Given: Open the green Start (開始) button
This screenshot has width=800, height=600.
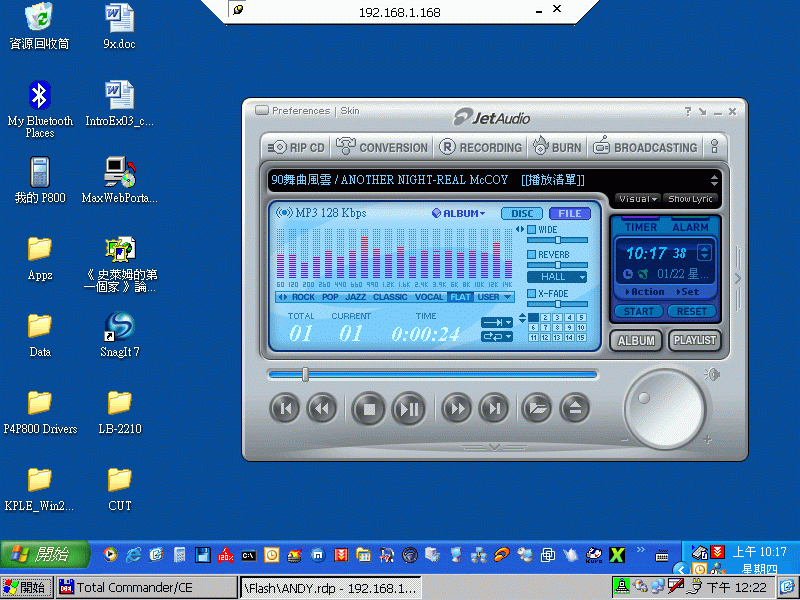Looking at the screenshot, I should (x=45, y=554).
